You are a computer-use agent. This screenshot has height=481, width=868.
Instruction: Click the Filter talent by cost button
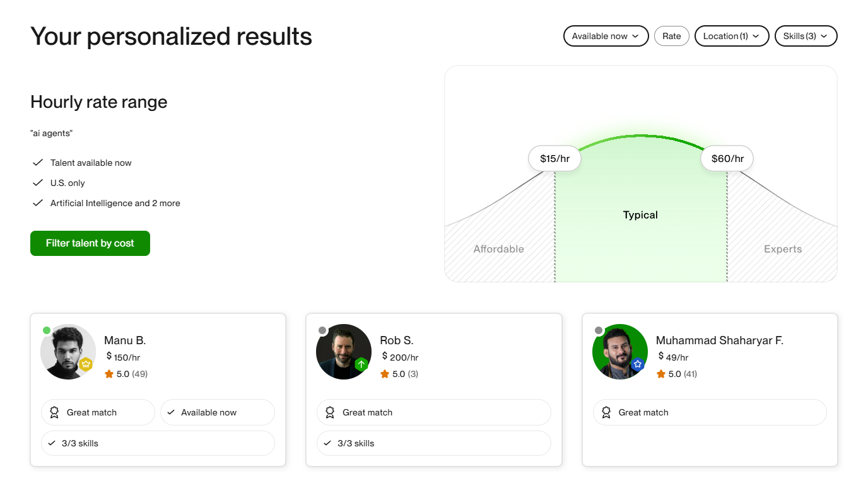[x=90, y=243]
